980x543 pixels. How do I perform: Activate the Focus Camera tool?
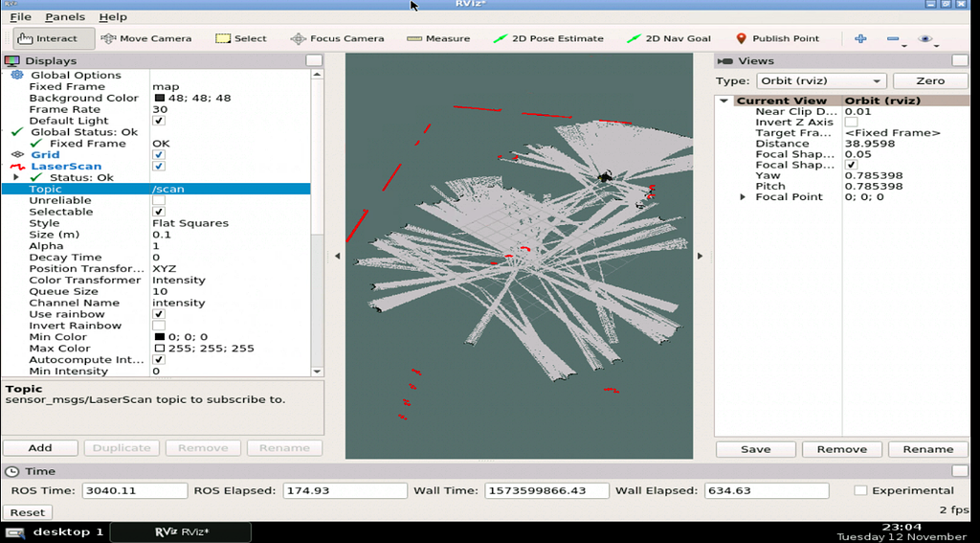click(x=337, y=38)
